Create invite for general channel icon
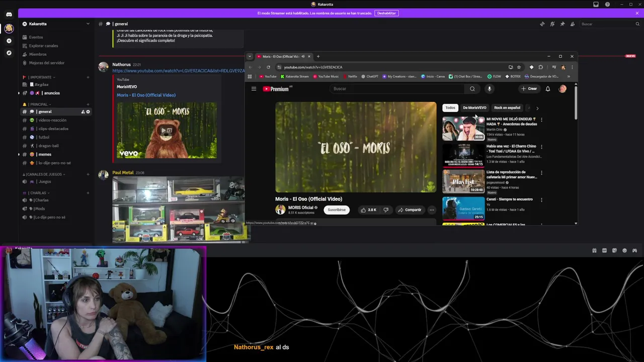The width and height of the screenshot is (644, 362). [x=83, y=112]
